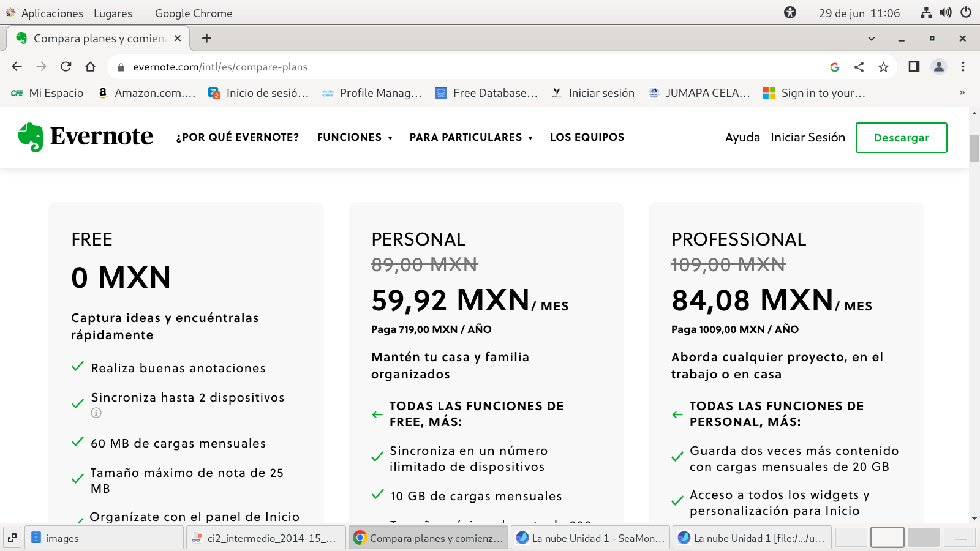The width and height of the screenshot is (980, 551).
Task: Open the Google icon in address bar
Action: pos(834,67)
